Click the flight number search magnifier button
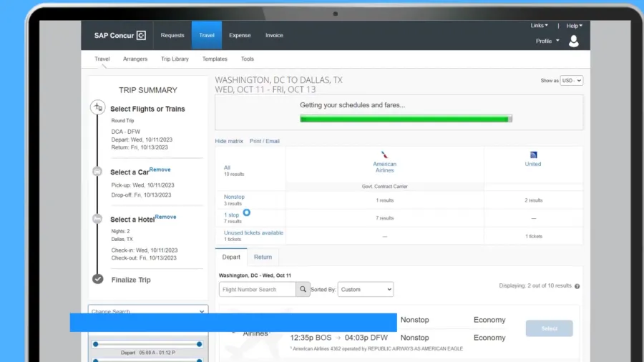This screenshot has height=362, width=644. pyautogui.click(x=303, y=289)
